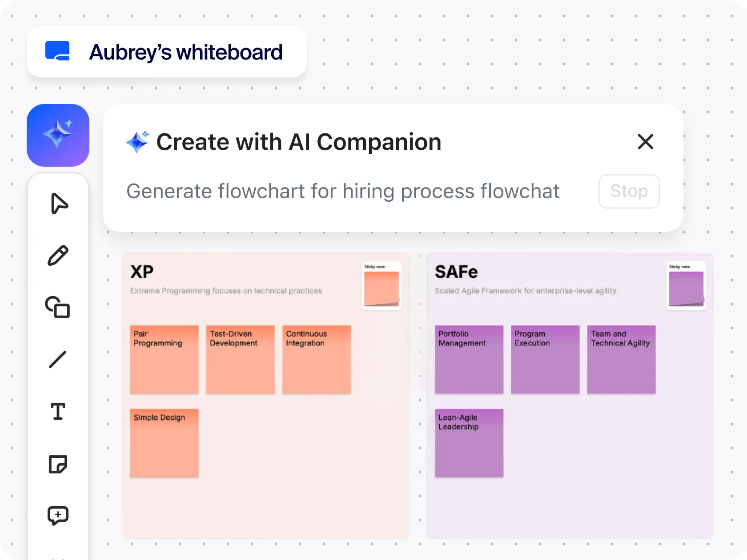747x560 pixels.
Task: Activate the text tool
Action: pyautogui.click(x=58, y=411)
